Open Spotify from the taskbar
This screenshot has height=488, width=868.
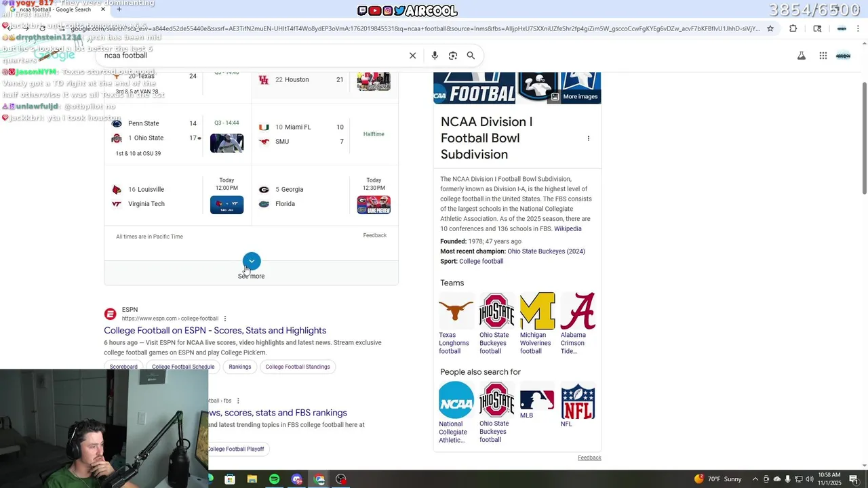coord(275,479)
